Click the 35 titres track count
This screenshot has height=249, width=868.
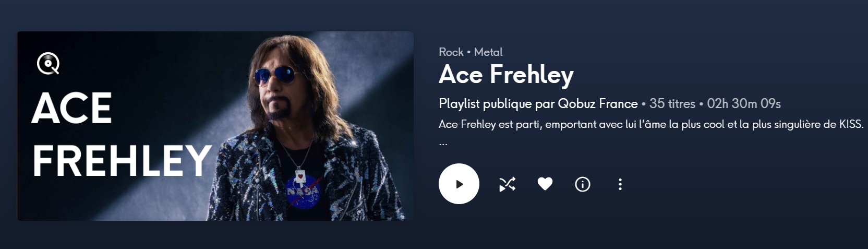coord(672,104)
